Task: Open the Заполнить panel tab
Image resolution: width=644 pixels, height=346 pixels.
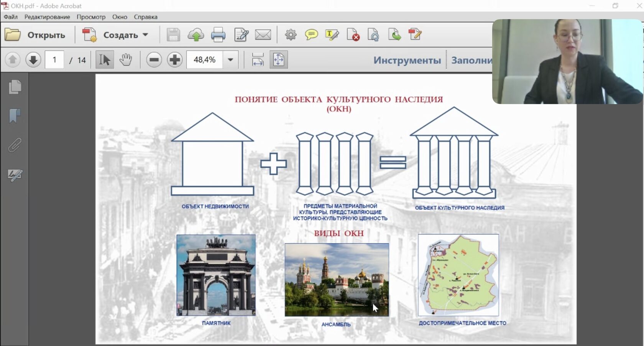Action: pos(472,60)
